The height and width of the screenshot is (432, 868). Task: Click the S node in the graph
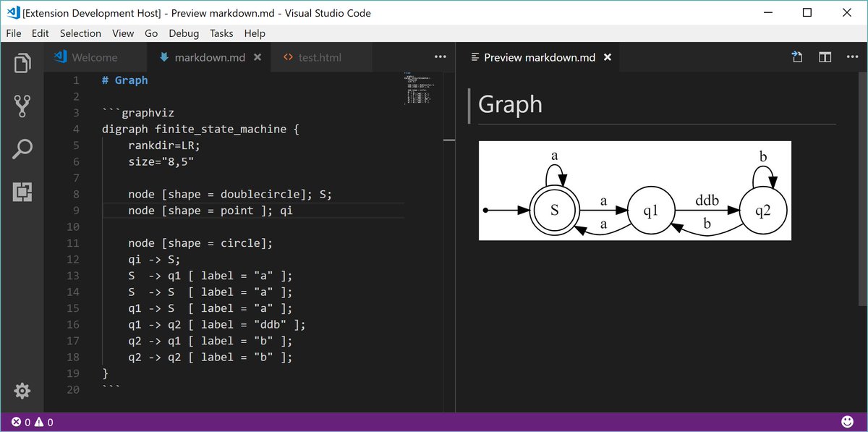pyautogui.click(x=555, y=210)
